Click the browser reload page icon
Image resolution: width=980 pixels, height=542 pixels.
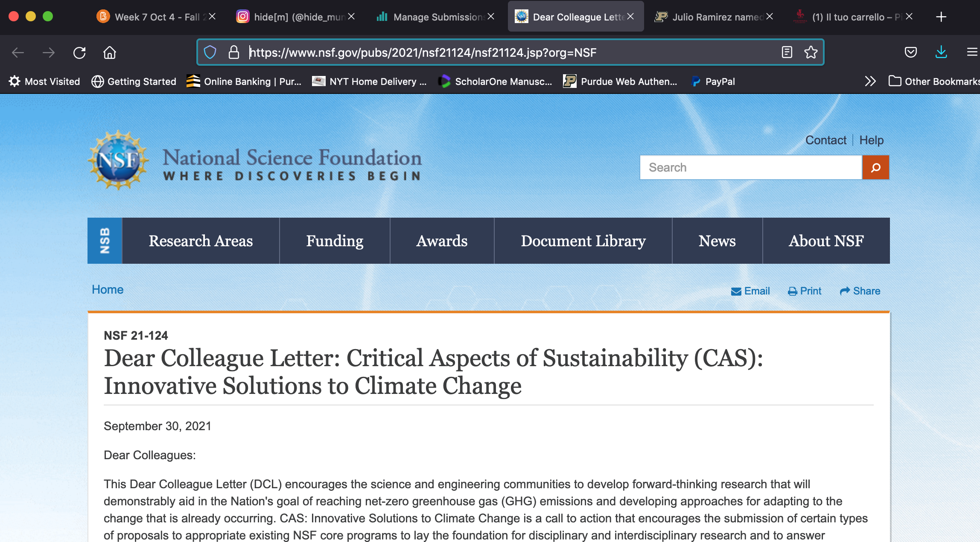tap(79, 52)
